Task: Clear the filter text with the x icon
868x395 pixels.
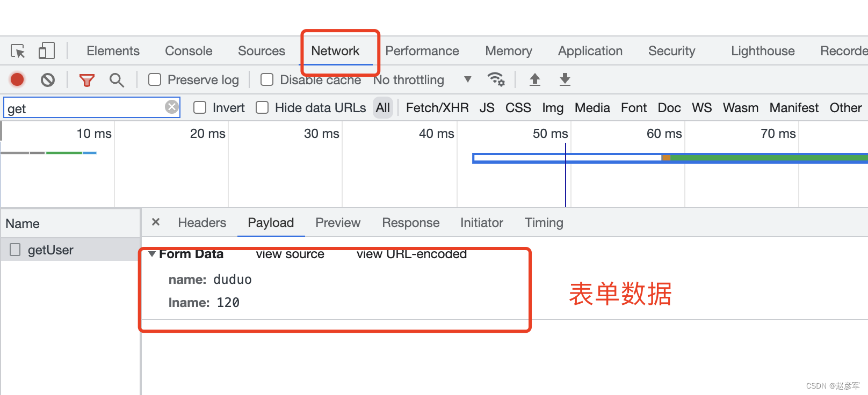Action: tap(172, 107)
